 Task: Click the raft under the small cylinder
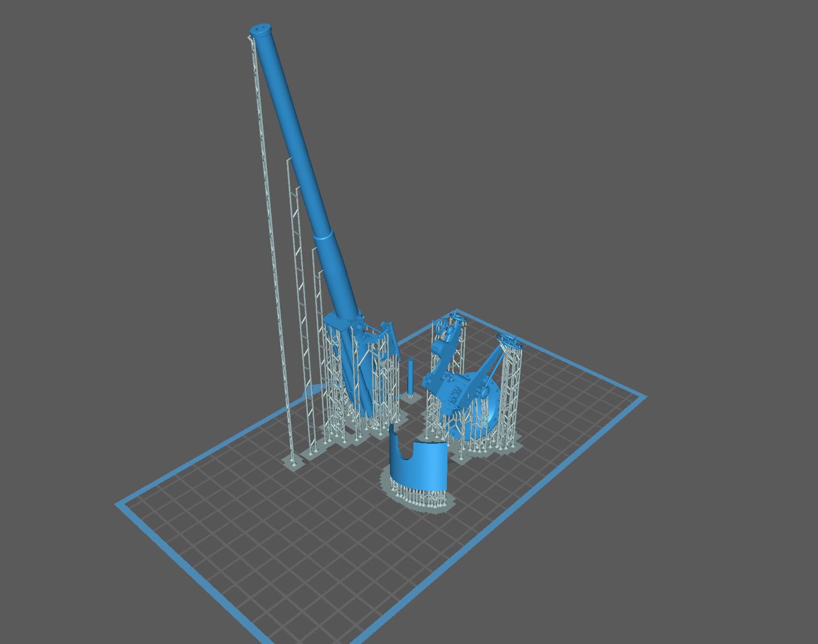click(x=411, y=398)
